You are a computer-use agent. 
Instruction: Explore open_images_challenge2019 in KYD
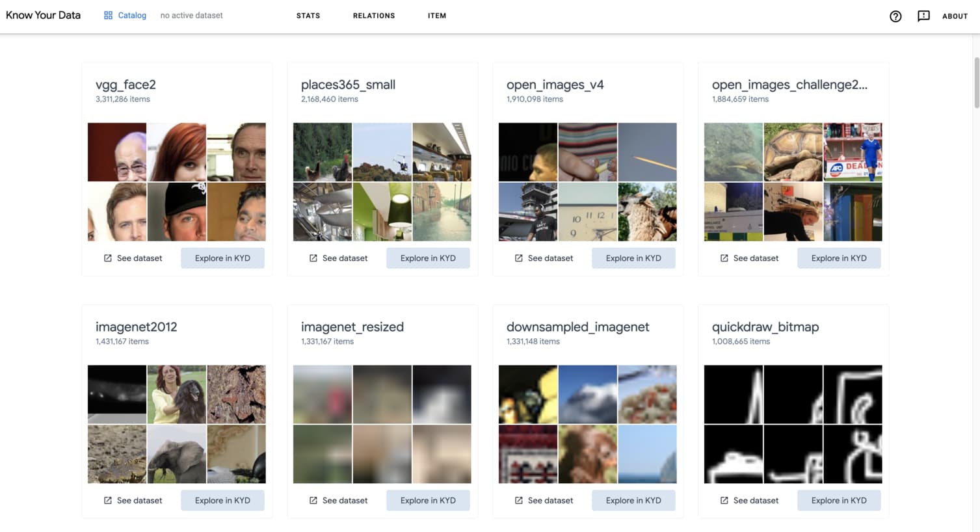[x=839, y=258]
